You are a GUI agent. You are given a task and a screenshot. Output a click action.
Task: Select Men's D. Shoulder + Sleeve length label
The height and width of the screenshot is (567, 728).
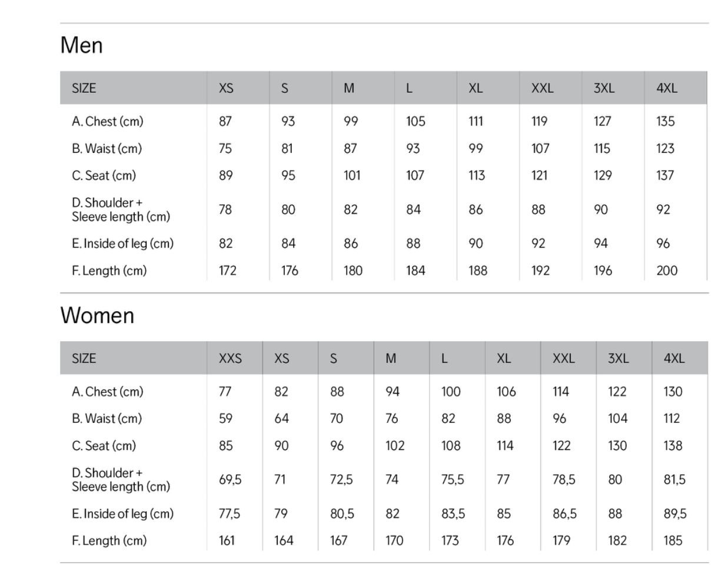[121, 210]
